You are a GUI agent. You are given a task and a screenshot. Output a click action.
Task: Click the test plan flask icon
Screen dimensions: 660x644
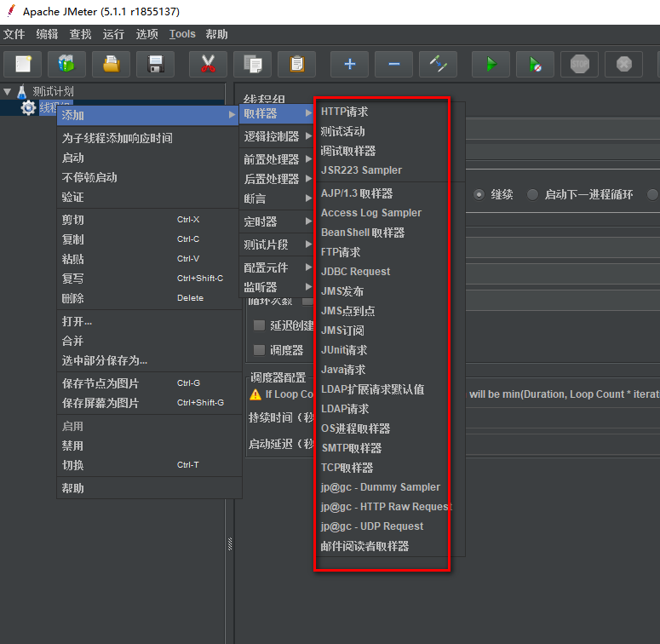(22, 91)
